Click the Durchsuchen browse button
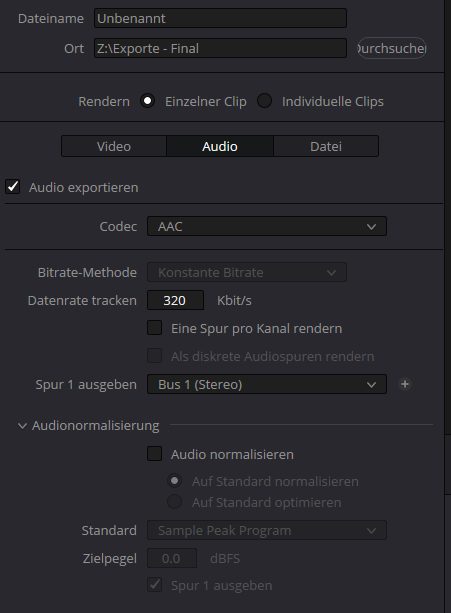The image size is (451, 613). click(x=392, y=48)
